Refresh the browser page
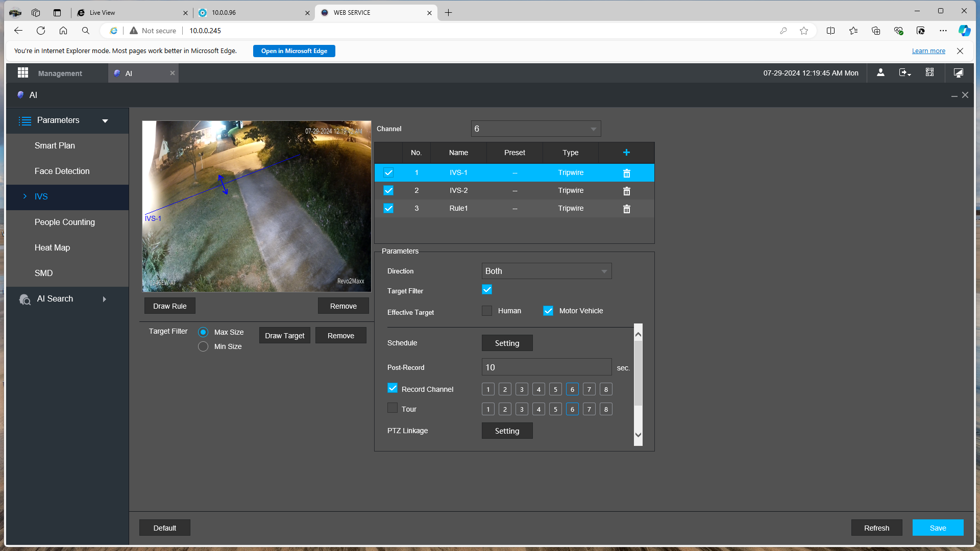The image size is (980, 551). pos(41,31)
